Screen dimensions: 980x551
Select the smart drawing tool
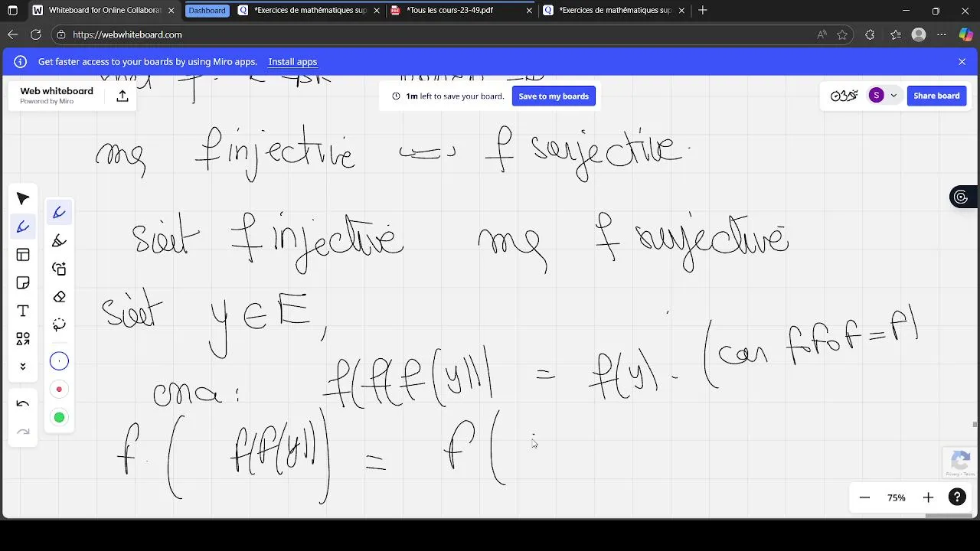[x=59, y=269]
